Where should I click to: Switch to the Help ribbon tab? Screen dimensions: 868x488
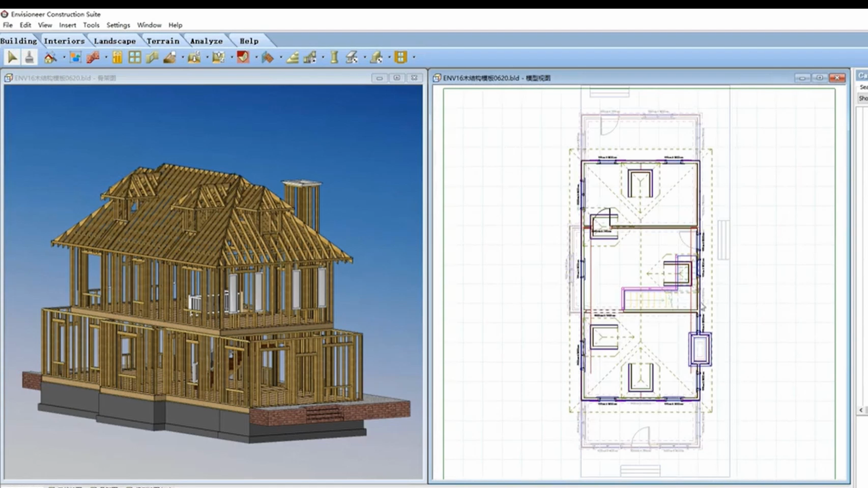249,41
